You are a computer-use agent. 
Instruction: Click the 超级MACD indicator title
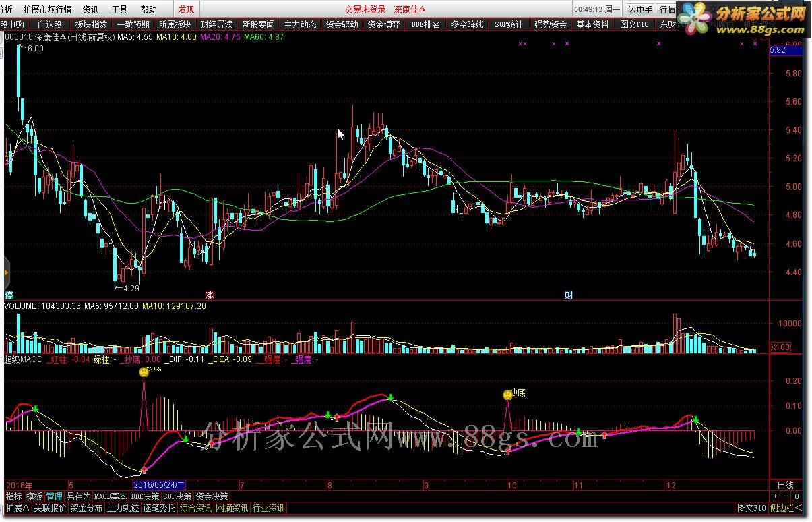click(24, 359)
